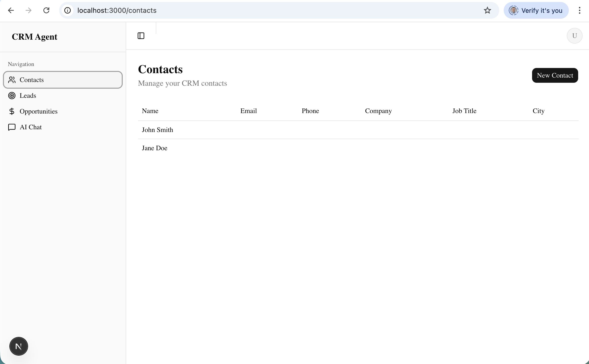Click the 'U' user avatar in top right
589x364 pixels.
(574, 35)
